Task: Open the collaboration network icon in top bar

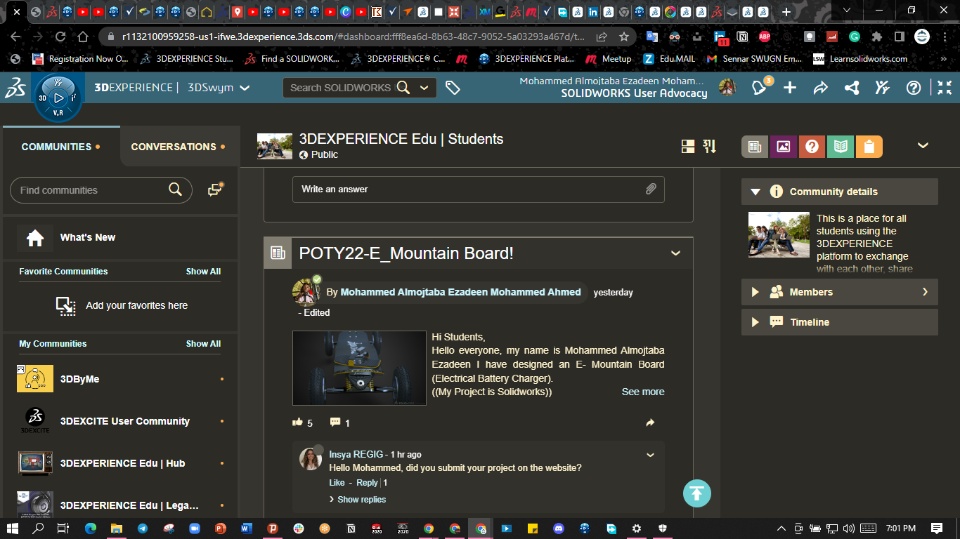Action: [x=852, y=88]
